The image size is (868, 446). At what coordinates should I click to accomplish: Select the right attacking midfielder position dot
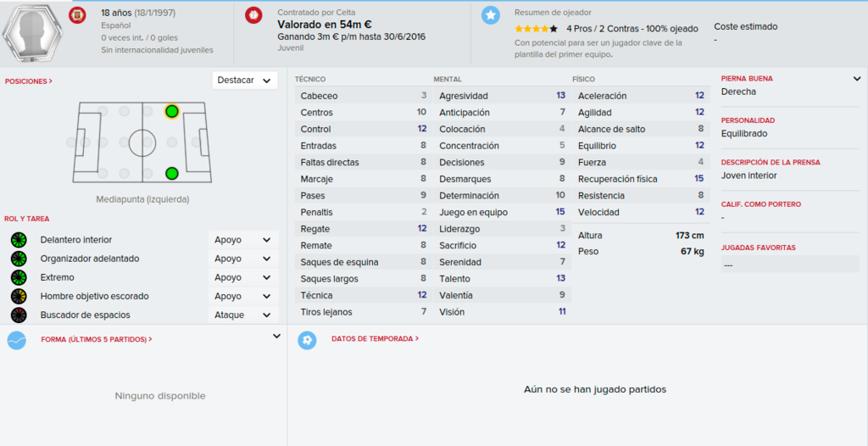click(x=172, y=174)
